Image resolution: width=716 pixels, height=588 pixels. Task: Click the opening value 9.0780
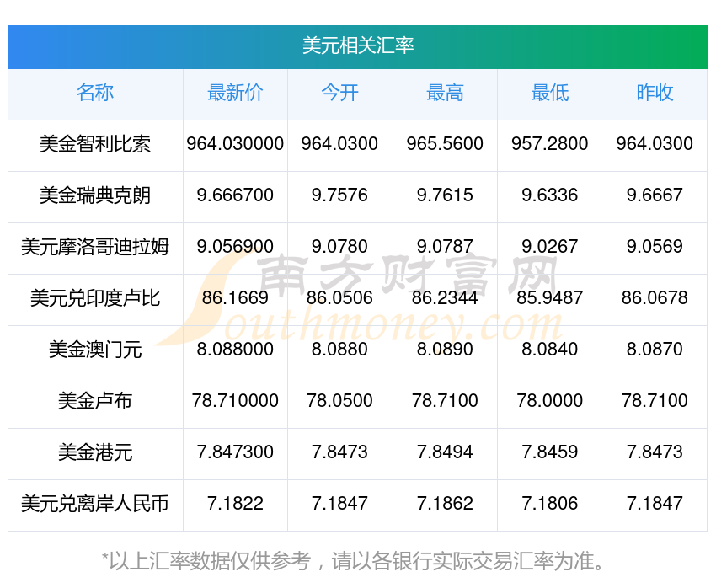[339, 247]
